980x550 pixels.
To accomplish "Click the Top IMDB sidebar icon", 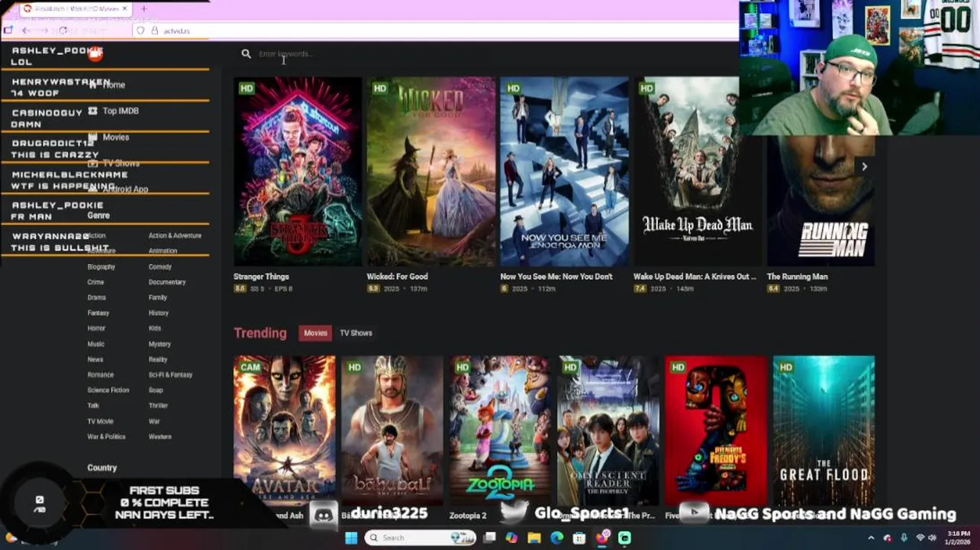I will [x=92, y=111].
